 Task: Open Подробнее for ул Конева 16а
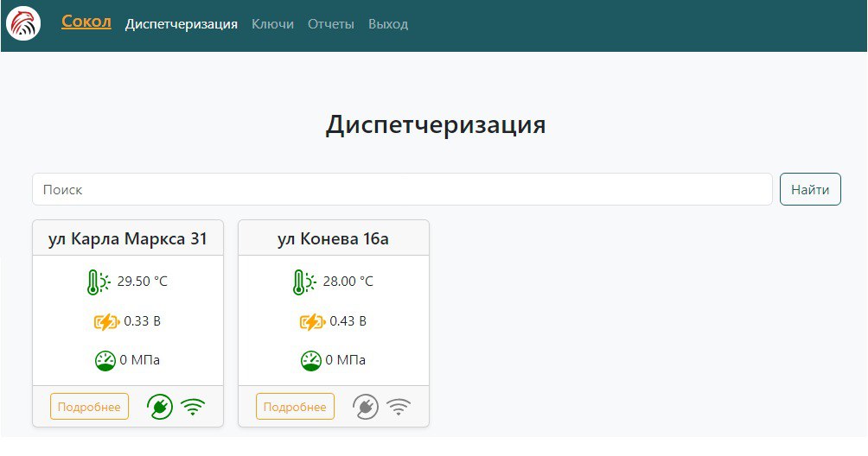pos(296,407)
